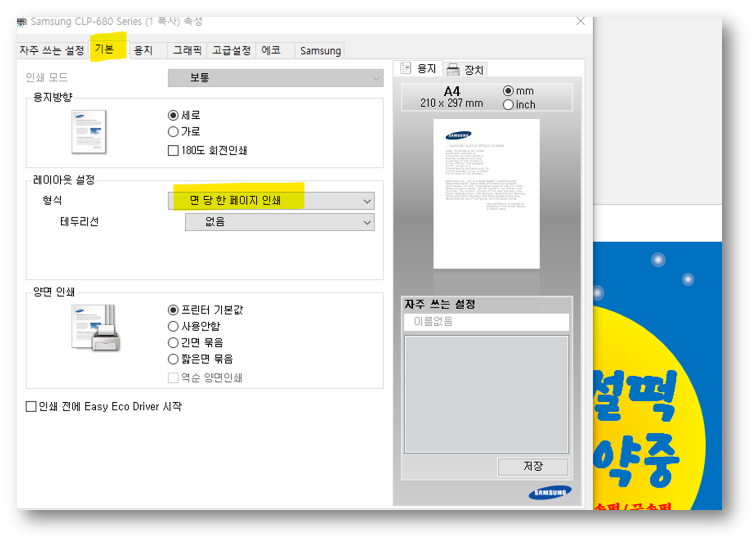Open the 자주 쓰는 설정 tab

(x=51, y=50)
